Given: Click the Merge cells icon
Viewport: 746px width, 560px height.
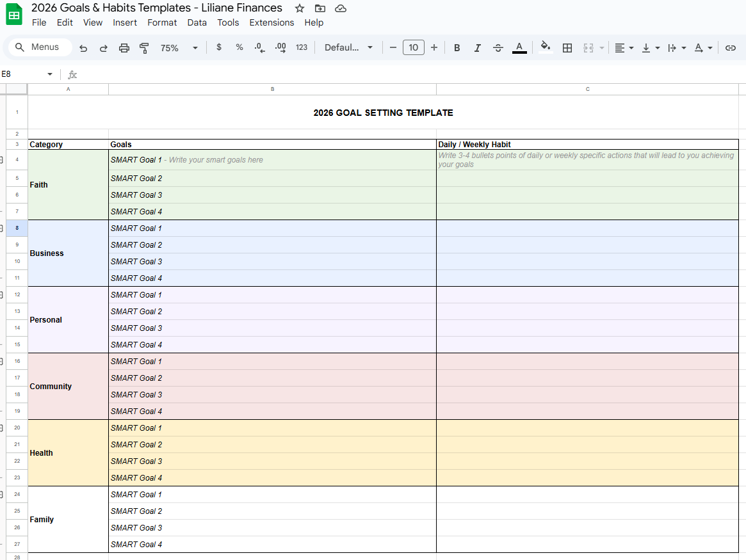Looking at the screenshot, I should [587, 47].
